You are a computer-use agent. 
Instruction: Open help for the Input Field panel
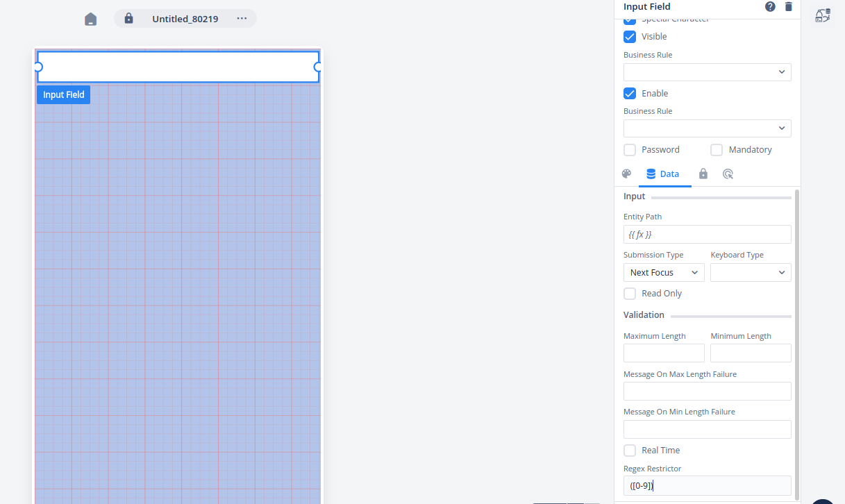tap(770, 7)
